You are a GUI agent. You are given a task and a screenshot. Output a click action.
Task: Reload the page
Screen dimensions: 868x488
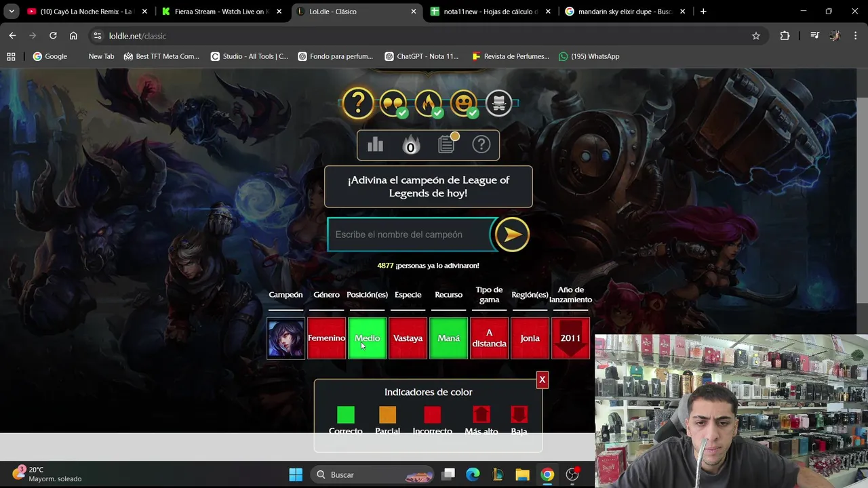point(53,36)
